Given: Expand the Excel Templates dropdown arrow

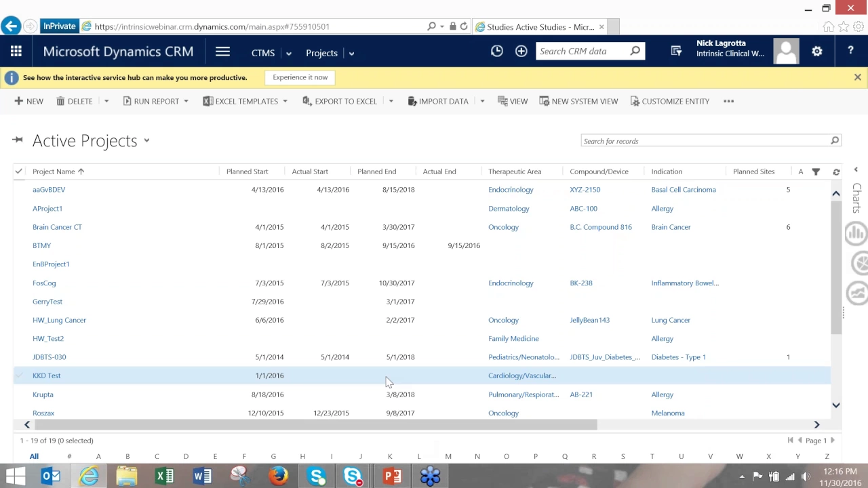Looking at the screenshot, I should pyautogui.click(x=285, y=101).
